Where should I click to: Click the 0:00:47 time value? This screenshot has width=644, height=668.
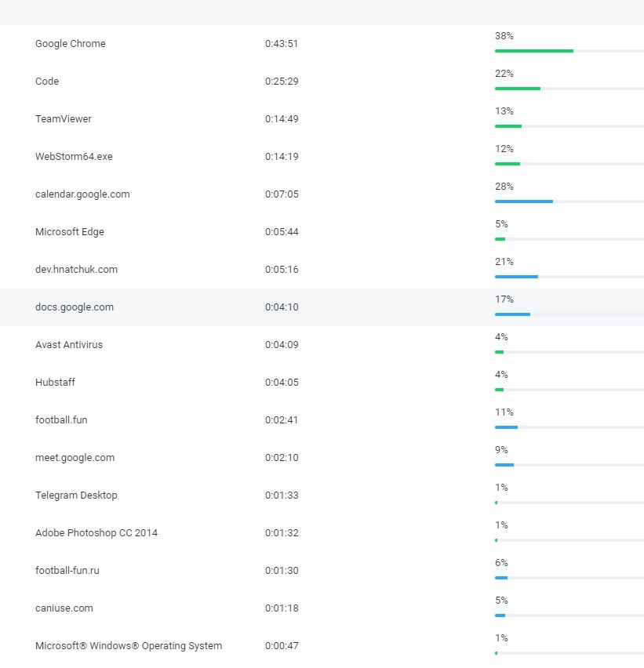click(x=282, y=646)
